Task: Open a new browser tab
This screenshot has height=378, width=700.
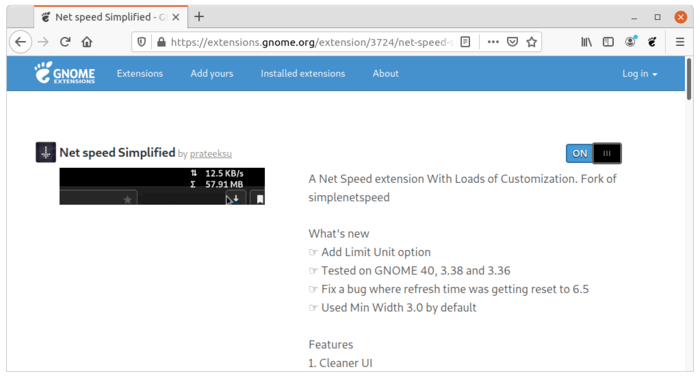Action: [199, 17]
